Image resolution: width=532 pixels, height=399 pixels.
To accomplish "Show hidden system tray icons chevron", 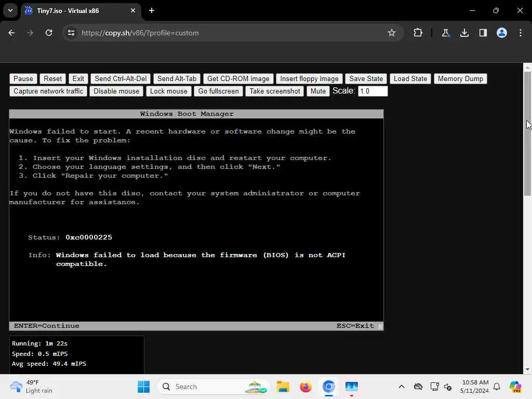I will pos(402,387).
